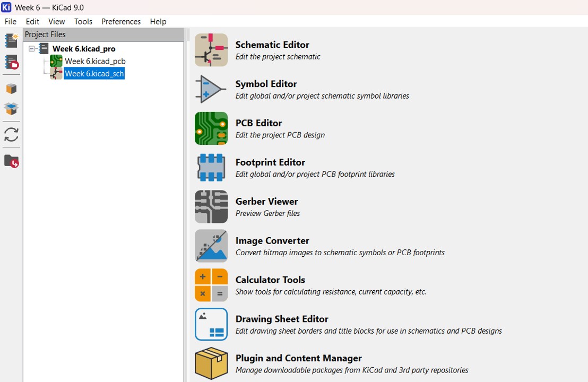Launch the Gerber Viewer

click(211, 207)
